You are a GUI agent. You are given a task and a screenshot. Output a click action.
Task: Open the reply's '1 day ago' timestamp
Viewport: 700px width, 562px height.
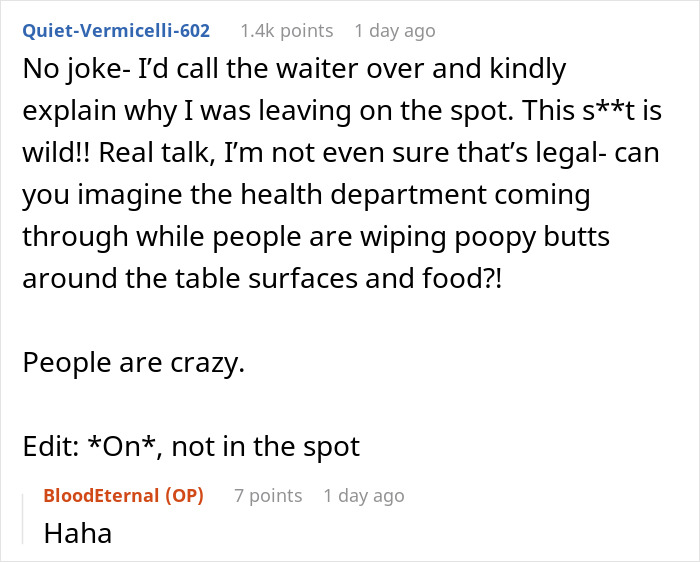(x=364, y=495)
